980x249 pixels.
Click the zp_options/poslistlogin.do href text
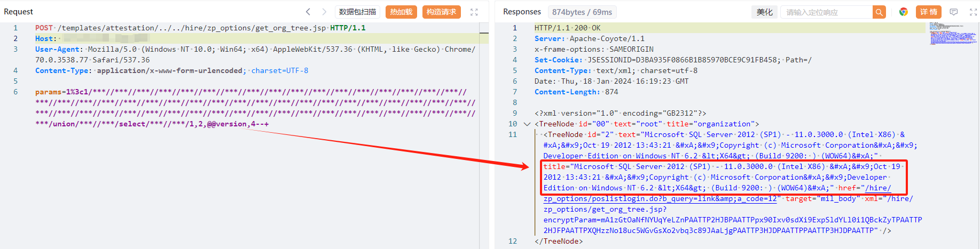tap(660, 198)
